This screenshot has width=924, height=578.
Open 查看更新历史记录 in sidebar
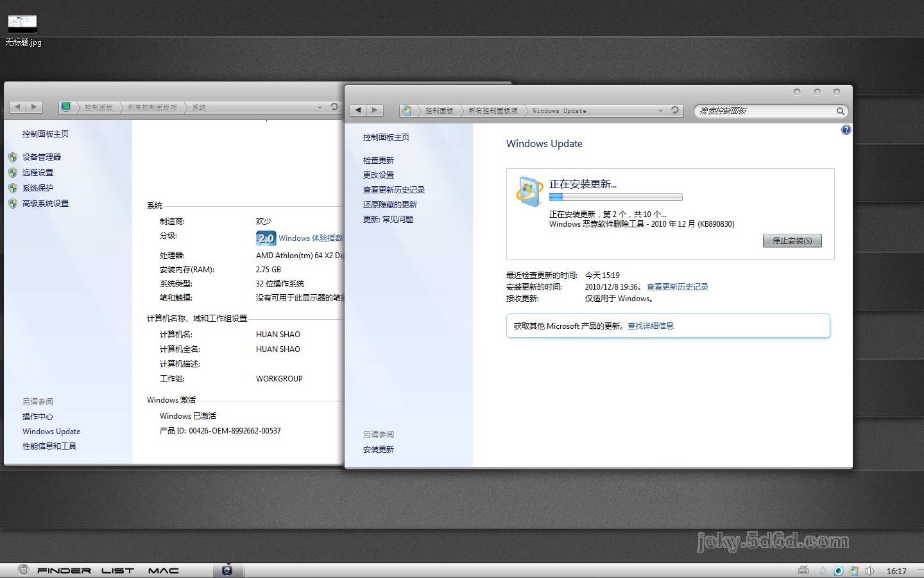tap(394, 190)
